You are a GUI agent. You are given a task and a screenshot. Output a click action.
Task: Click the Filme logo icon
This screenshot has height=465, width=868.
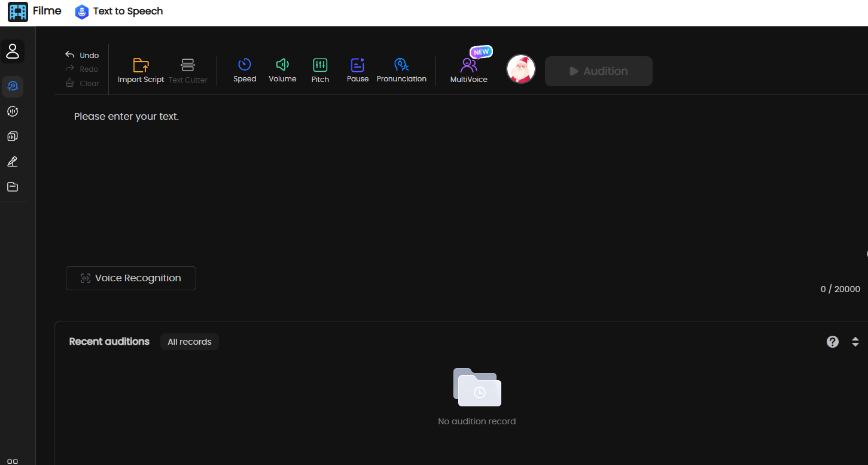(x=18, y=12)
